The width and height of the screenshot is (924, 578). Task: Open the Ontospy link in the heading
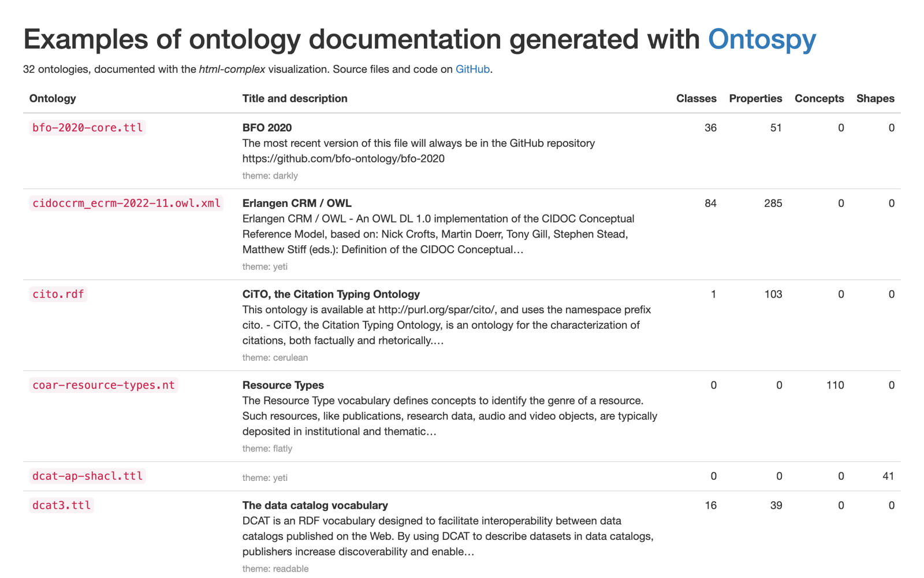[762, 39]
